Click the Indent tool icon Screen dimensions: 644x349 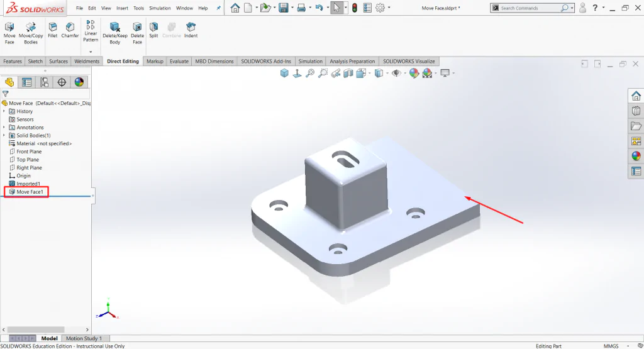coord(191,30)
